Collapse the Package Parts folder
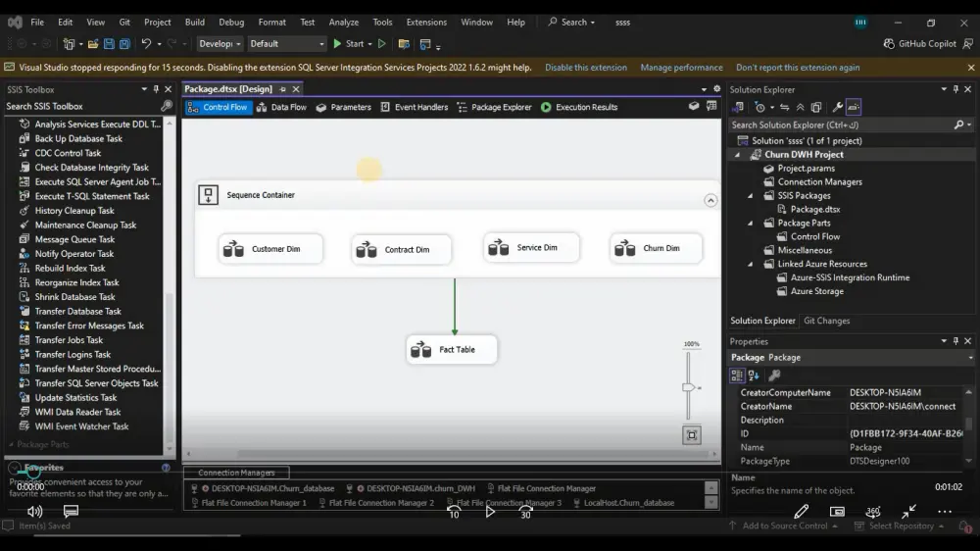Screen dimensions: 980x551 750,224
